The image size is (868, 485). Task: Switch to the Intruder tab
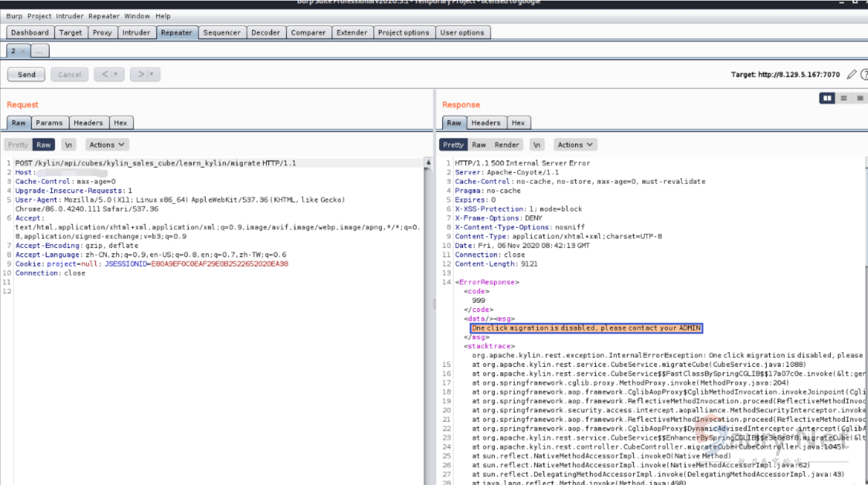coord(136,33)
